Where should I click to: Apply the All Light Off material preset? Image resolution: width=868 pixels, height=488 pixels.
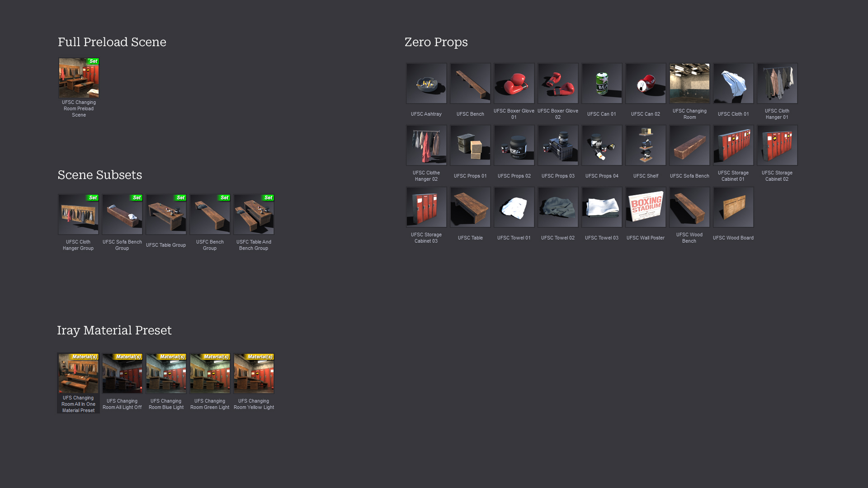point(122,373)
